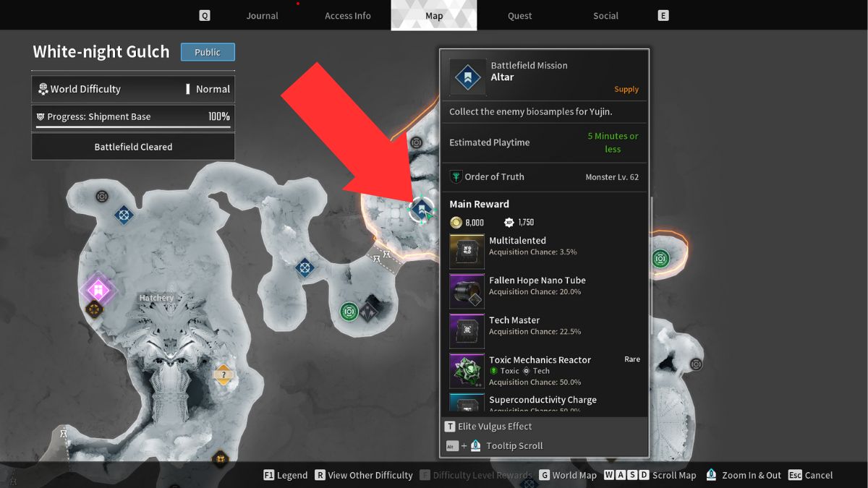This screenshot has width=868, height=488.
Task: Click the mouse icon beside Tooltip Scroll
Action: 475,445
